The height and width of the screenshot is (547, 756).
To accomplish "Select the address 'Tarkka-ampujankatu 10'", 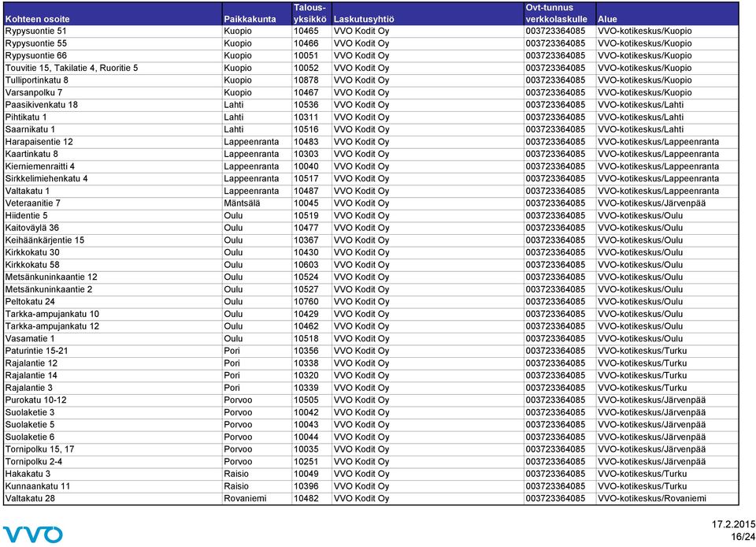I will pyautogui.click(x=52, y=314).
